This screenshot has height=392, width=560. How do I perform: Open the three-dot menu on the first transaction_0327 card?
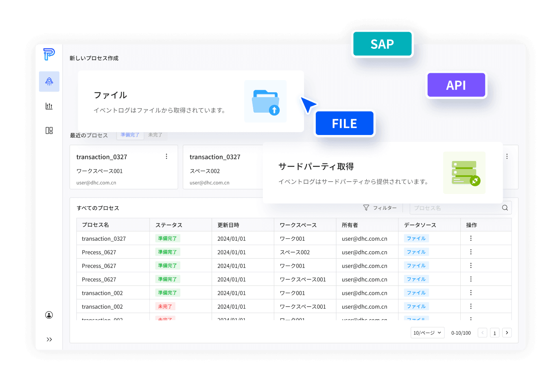tap(166, 157)
